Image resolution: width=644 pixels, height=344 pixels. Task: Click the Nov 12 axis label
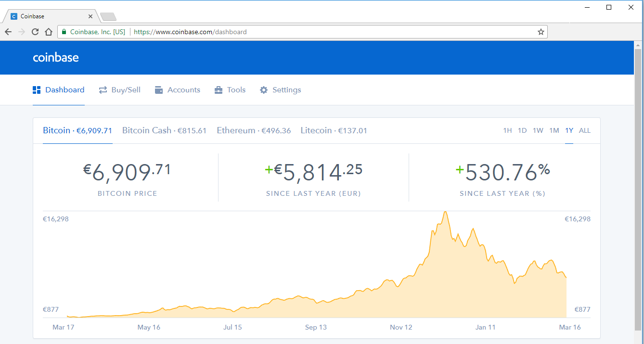pos(401,327)
